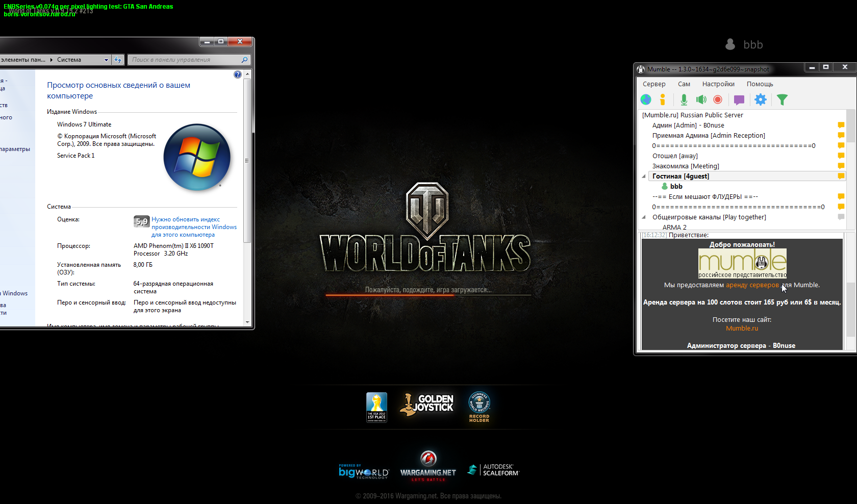This screenshot has height=504, width=857.
Task: Open the Настройки menu
Action: 718,84
